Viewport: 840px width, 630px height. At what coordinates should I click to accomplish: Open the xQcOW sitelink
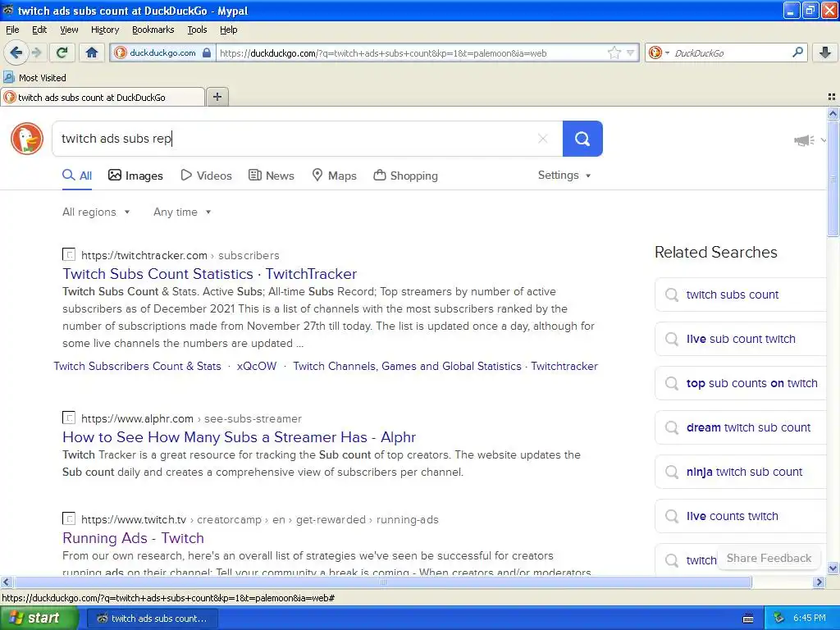(257, 366)
